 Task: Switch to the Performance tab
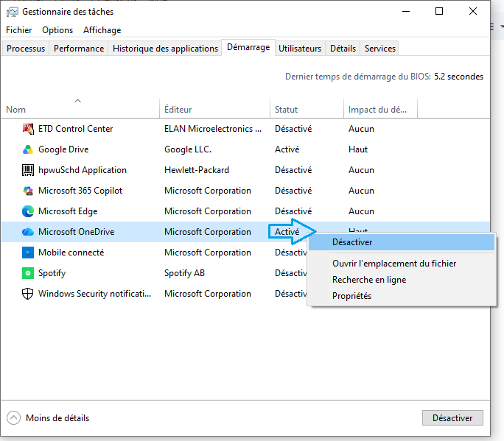click(79, 48)
